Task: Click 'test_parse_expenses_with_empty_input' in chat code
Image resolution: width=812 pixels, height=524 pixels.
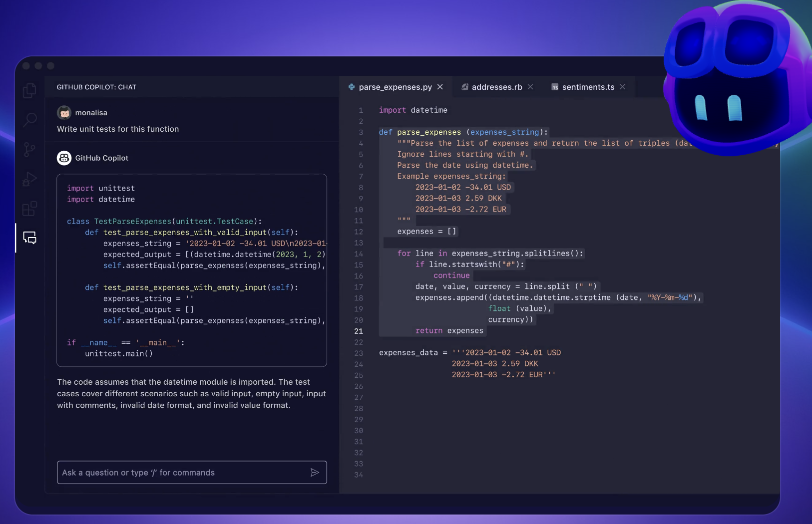Action: coord(185,287)
